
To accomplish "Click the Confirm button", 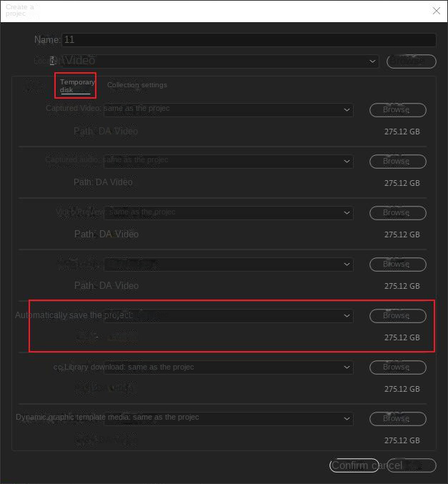I will coord(354,465).
